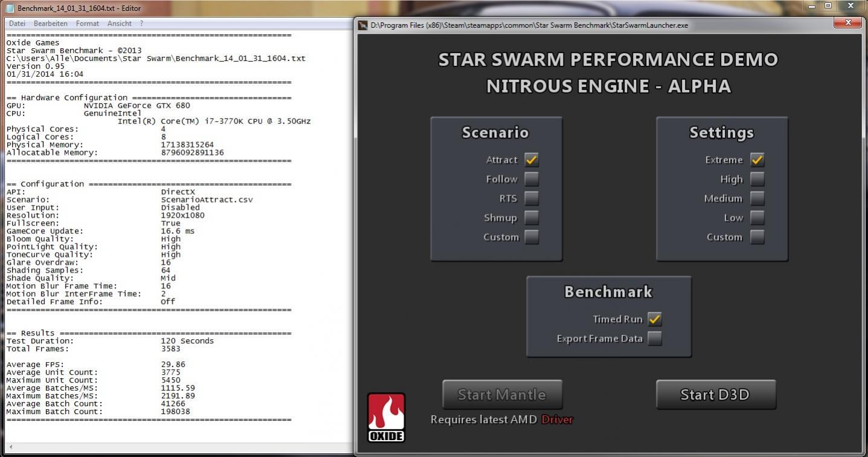Minimize the background window at top right
Image resolution: width=868 pixels, height=457 pixels.
pyautogui.click(x=811, y=5)
